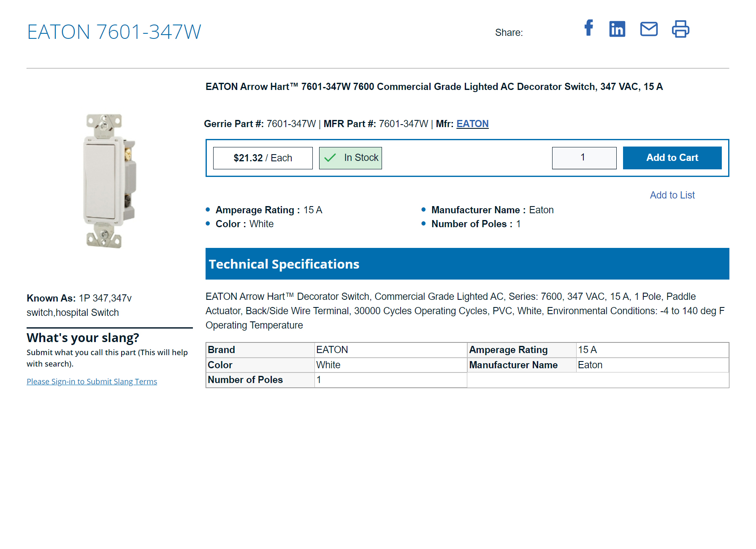Click the Gerrie Part # 7601-347W text
This screenshot has width=756, height=549.
click(x=260, y=124)
